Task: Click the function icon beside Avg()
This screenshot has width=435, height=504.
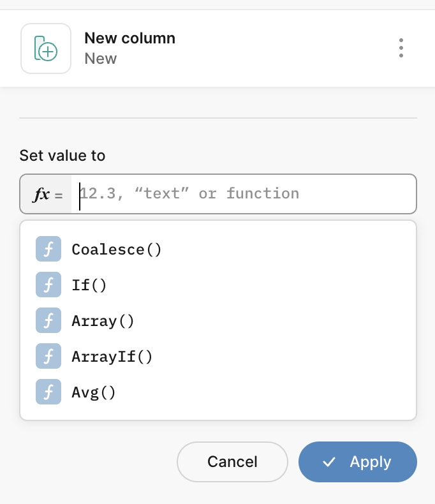Action: coord(48,392)
